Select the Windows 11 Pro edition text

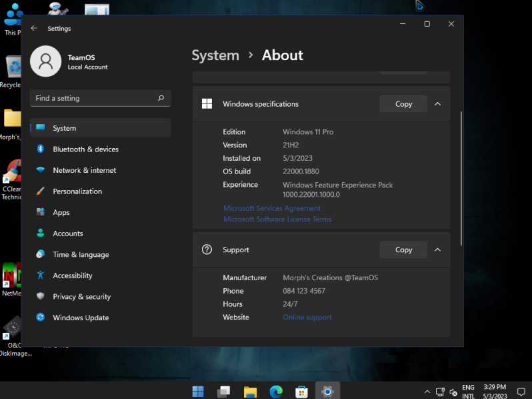click(308, 131)
